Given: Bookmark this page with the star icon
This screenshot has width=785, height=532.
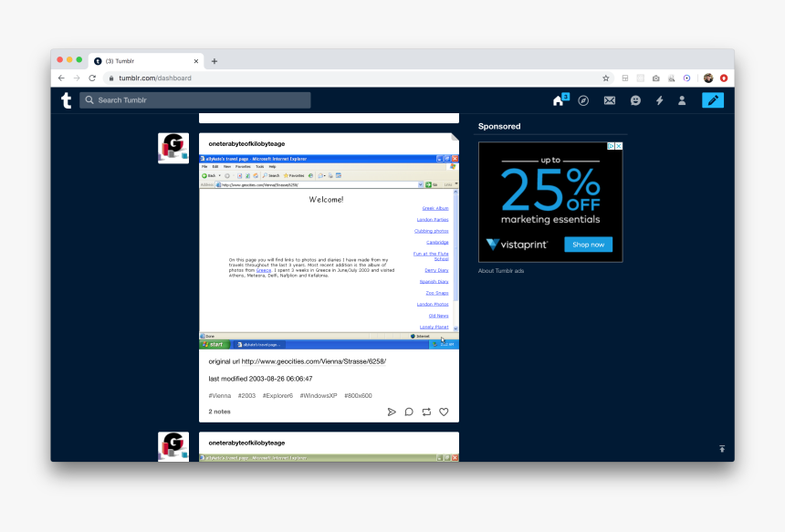Looking at the screenshot, I should pyautogui.click(x=605, y=78).
